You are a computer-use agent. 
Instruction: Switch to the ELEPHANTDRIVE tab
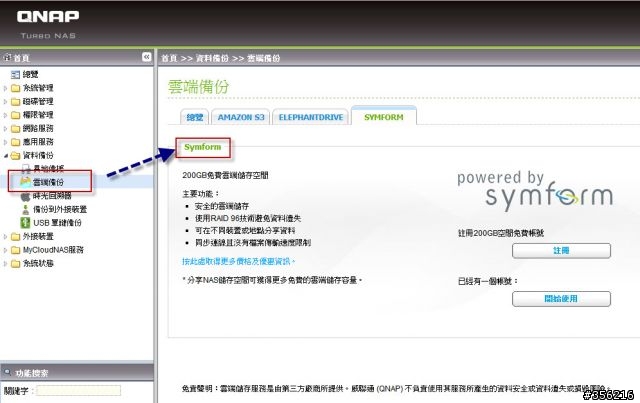coord(311,117)
